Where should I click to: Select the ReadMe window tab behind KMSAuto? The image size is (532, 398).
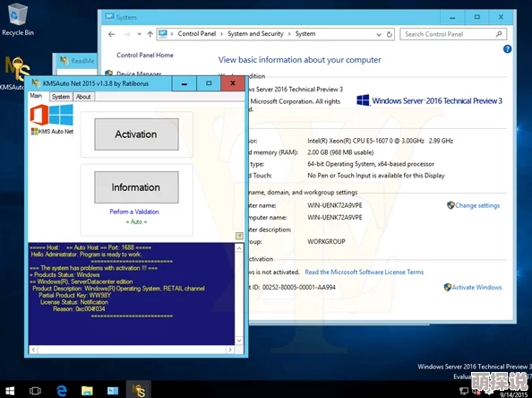(x=77, y=61)
